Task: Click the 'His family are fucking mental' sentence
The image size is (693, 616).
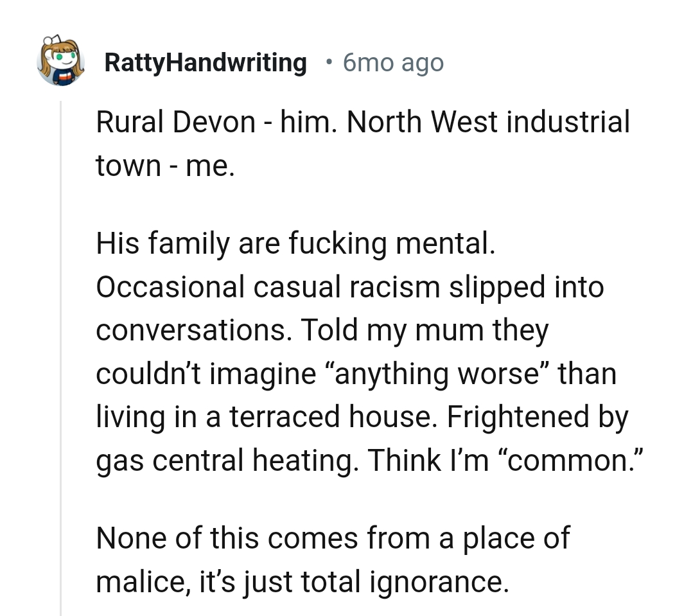Action: [295, 244]
